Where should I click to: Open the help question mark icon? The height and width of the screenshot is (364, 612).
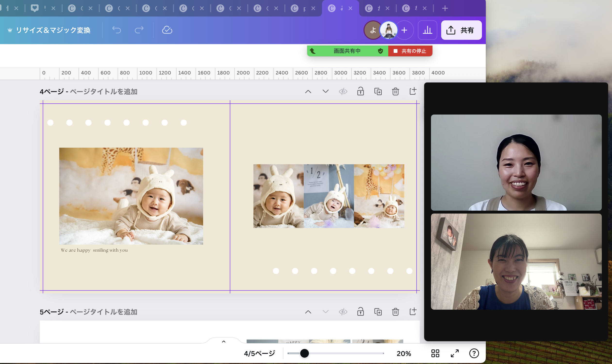click(474, 354)
